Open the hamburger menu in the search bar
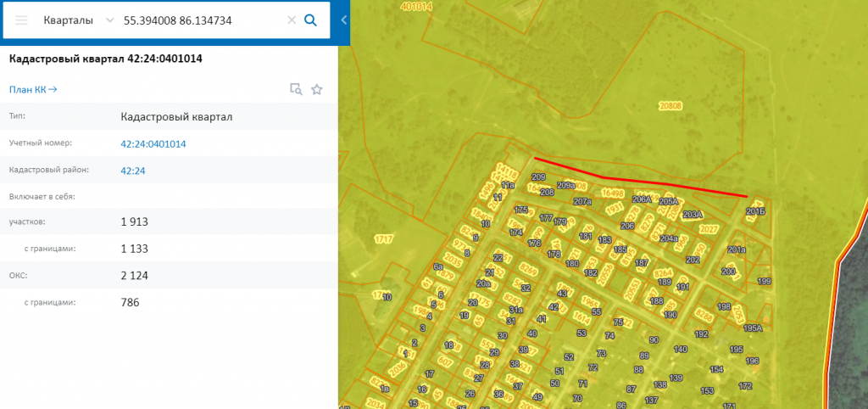The image size is (868, 409). pyautogui.click(x=21, y=20)
